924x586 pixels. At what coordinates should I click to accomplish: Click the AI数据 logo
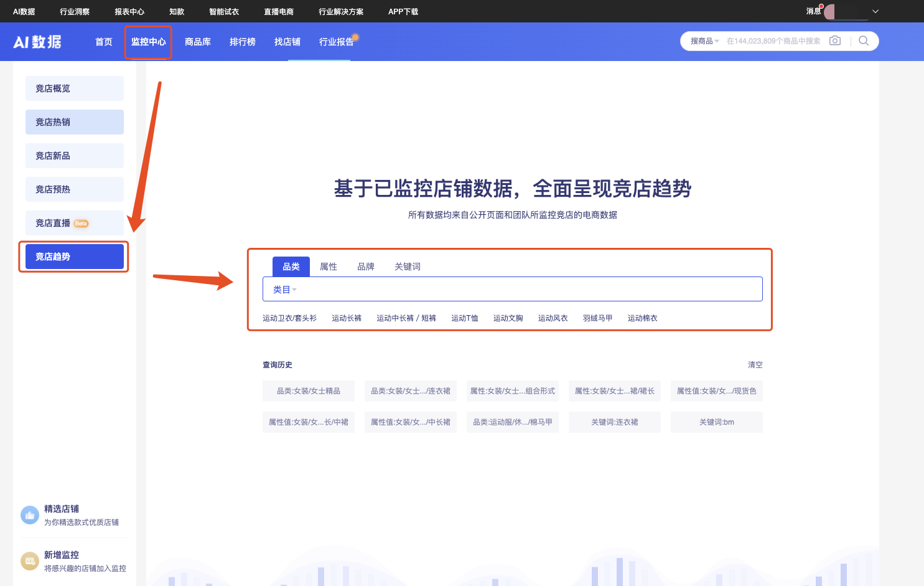click(x=37, y=42)
